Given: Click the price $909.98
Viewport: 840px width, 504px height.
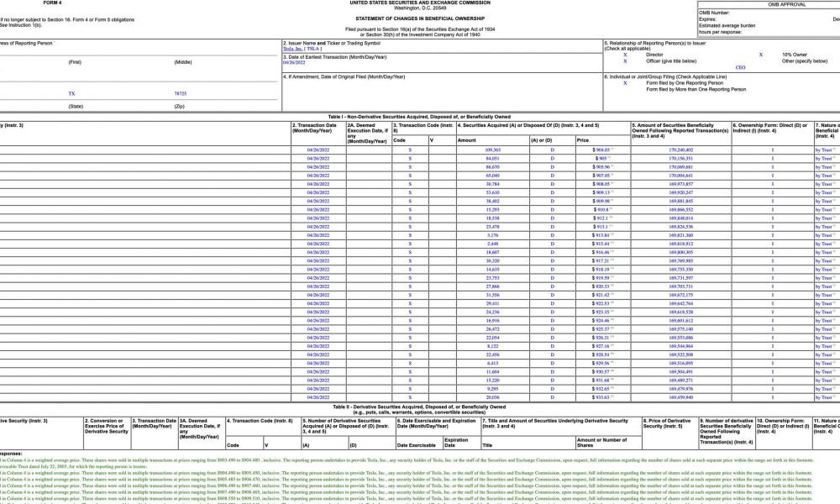Looking at the screenshot, I should pos(601,202).
